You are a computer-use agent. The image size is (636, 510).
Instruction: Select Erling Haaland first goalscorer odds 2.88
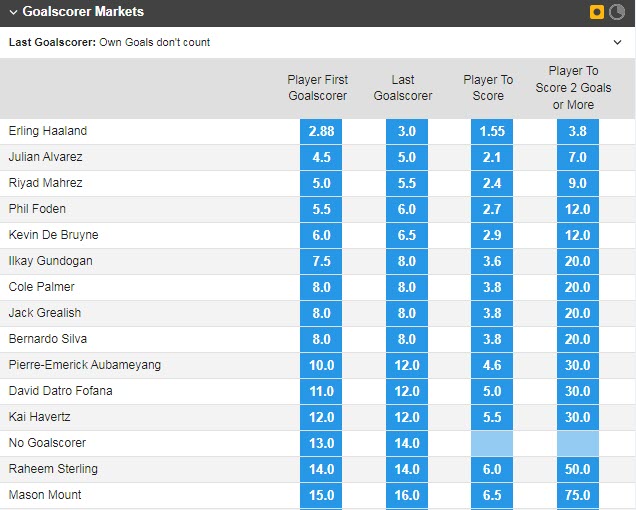coord(321,131)
